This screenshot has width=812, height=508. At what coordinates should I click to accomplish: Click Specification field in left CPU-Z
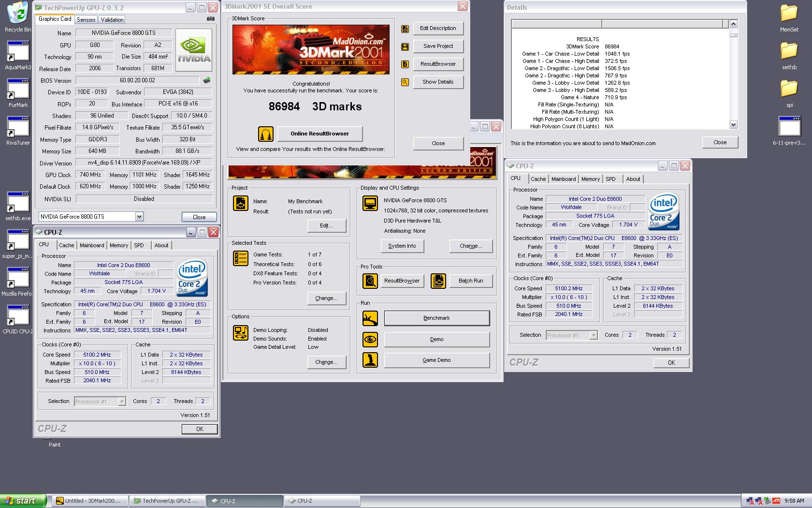pyautogui.click(x=143, y=304)
